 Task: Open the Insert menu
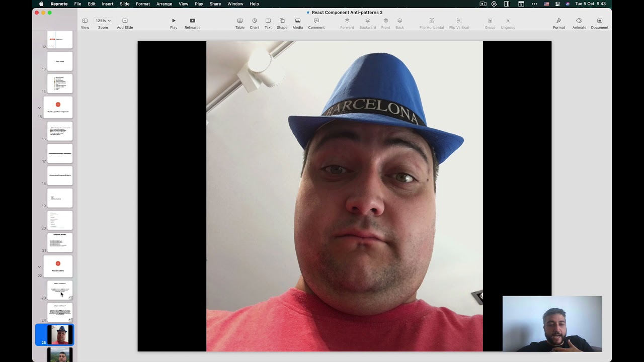(108, 4)
